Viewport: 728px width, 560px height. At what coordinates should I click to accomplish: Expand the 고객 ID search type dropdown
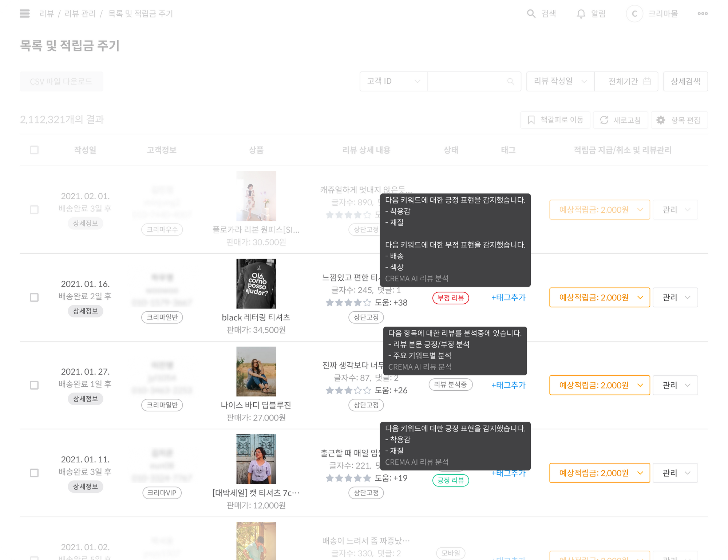pyautogui.click(x=393, y=81)
